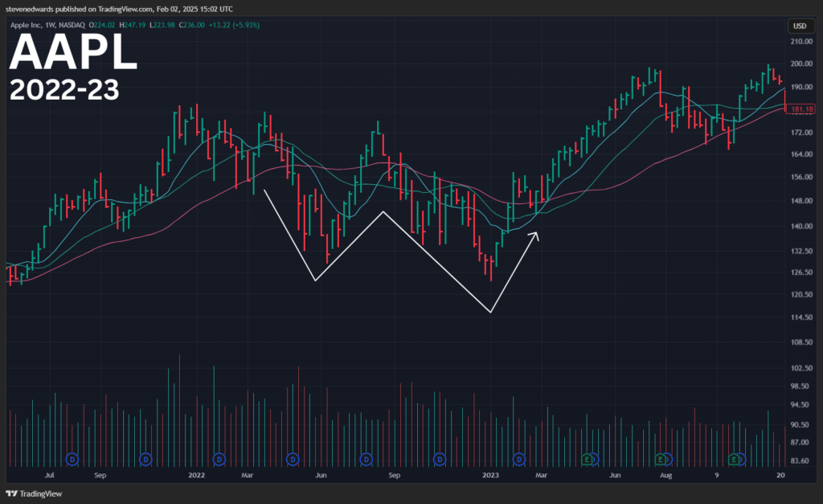
Task: Click the dividend marker for August 2022
Action: (366, 459)
